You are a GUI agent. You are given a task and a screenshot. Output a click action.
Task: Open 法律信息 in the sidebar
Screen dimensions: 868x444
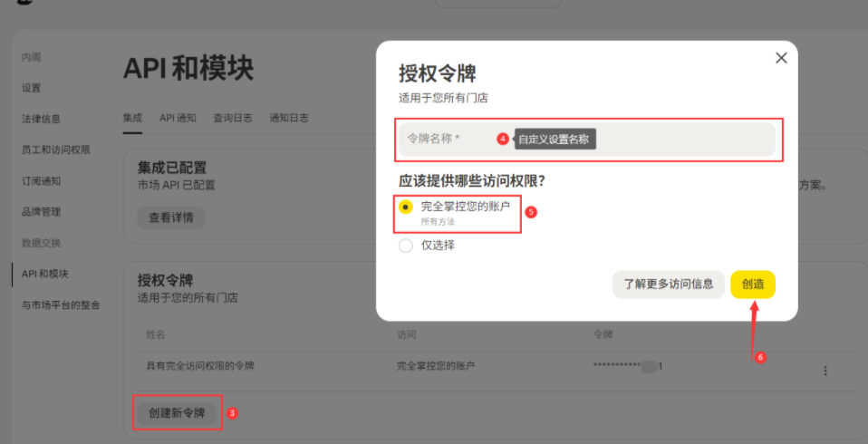pos(41,119)
